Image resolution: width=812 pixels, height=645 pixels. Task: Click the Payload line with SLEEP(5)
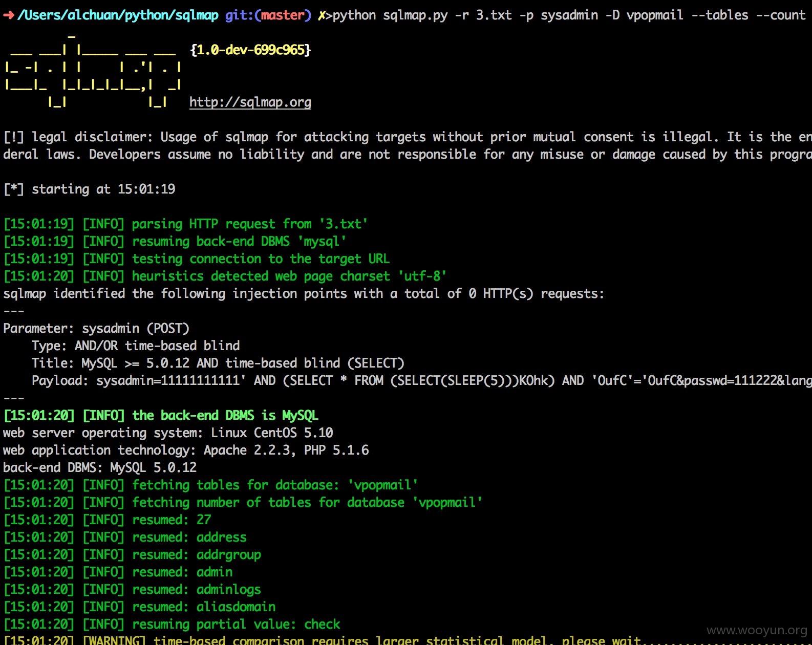click(x=422, y=381)
